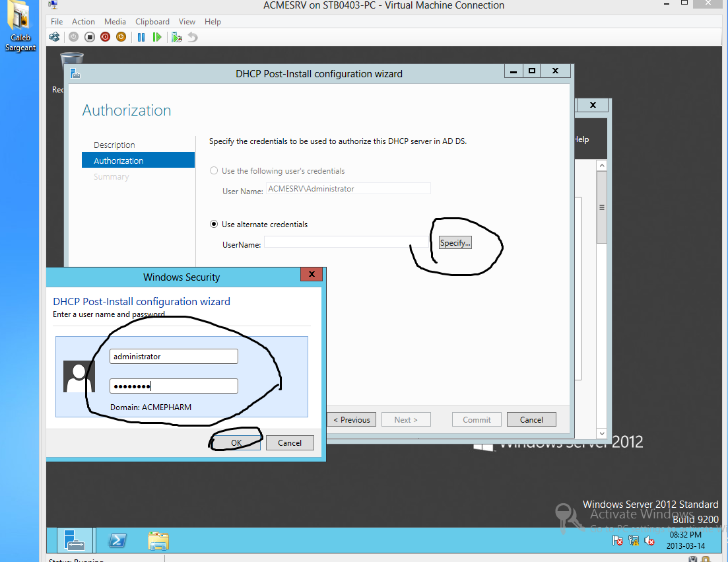Maximize the DHCP wizard window
The image size is (728, 562).
(x=532, y=71)
